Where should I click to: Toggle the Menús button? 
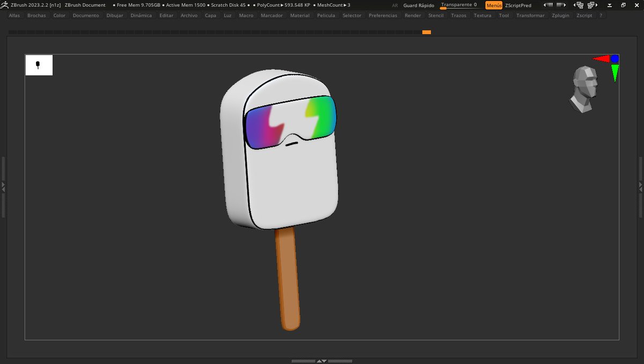pyautogui.click(x=494, y=5)
